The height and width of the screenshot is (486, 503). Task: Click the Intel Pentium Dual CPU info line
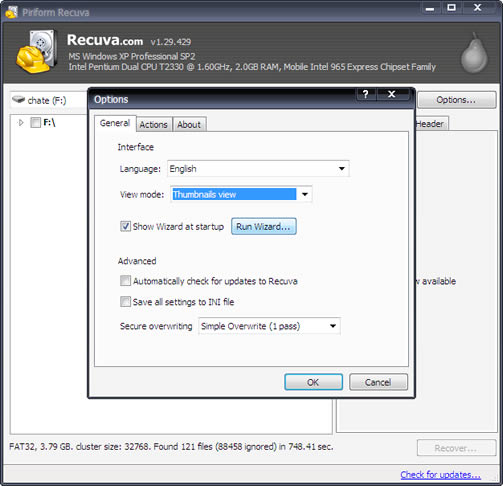coord(252,67)
